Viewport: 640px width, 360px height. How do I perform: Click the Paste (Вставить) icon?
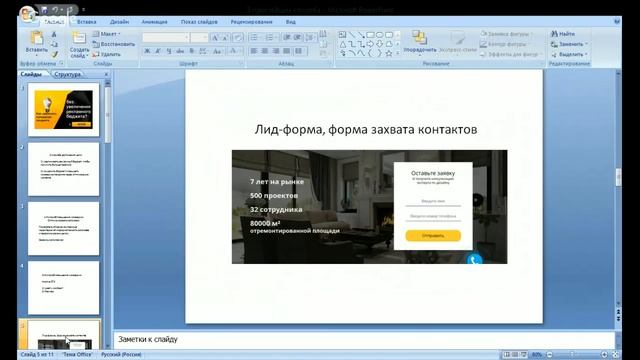pyautogui.click(x=36, y=38)
